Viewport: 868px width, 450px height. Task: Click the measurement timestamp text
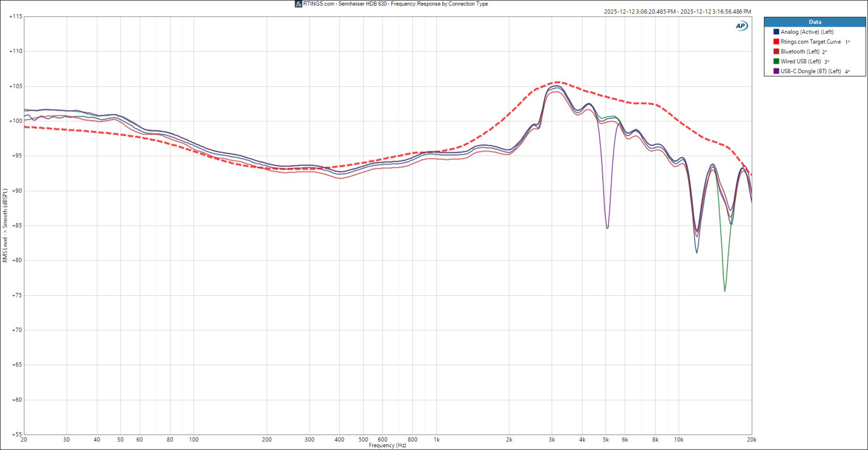click(677, 12)
